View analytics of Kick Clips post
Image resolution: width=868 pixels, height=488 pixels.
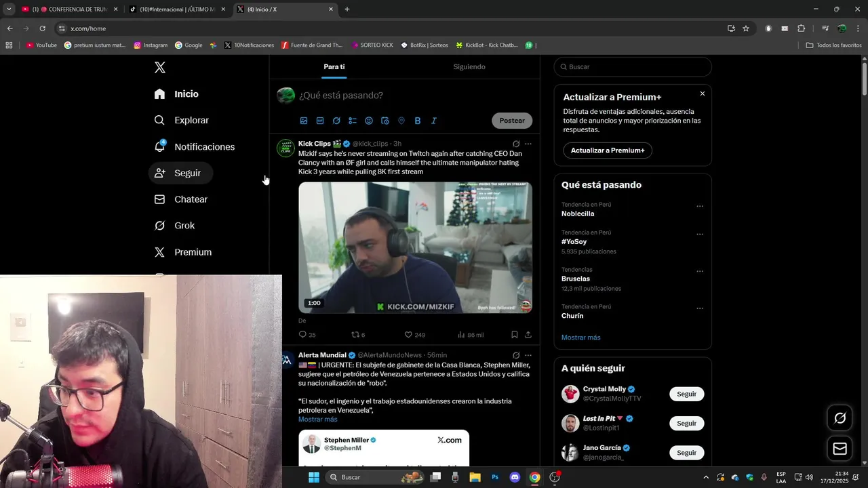click(x=471, y=335)
